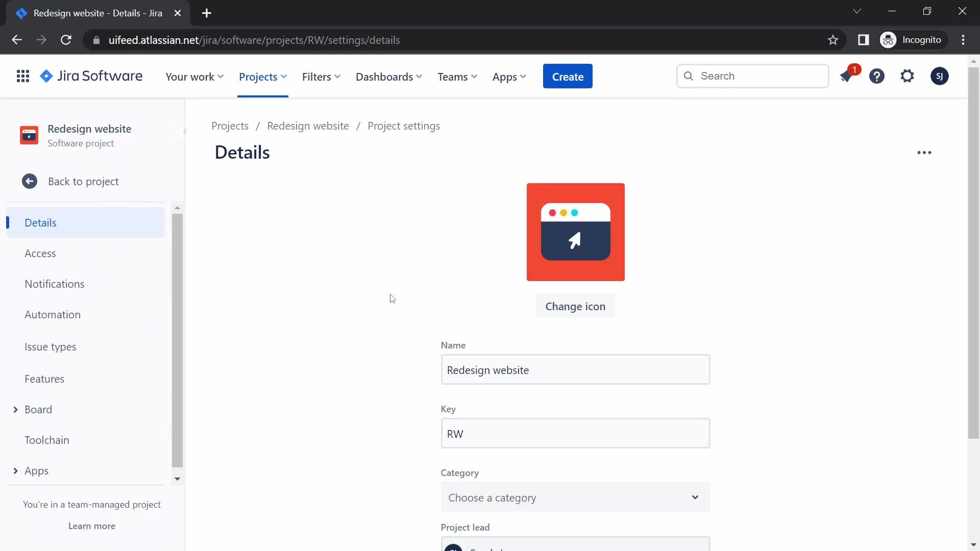The width and height of the screenshot is (980, 551).
Task: Click the settings gear icon
Action: click(x=908, y=76)
